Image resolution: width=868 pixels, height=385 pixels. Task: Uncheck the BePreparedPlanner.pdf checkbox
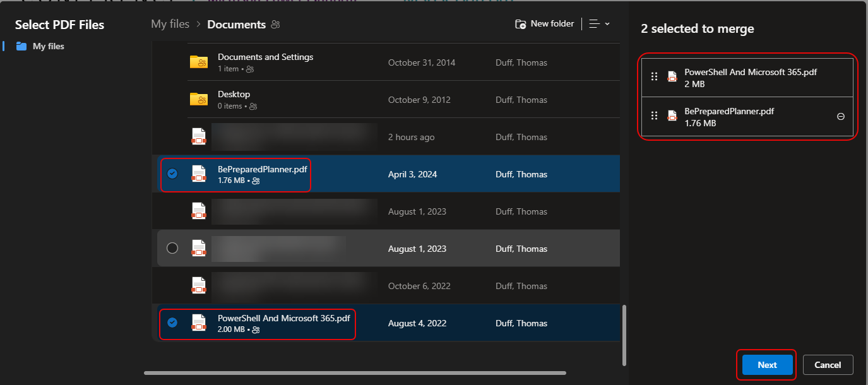click(172, 174)
